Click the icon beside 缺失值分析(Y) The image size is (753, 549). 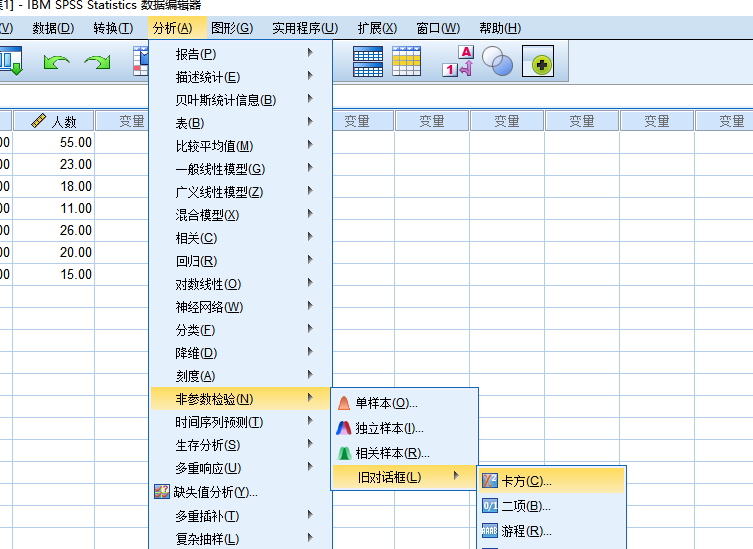click(x=162, y=491)
